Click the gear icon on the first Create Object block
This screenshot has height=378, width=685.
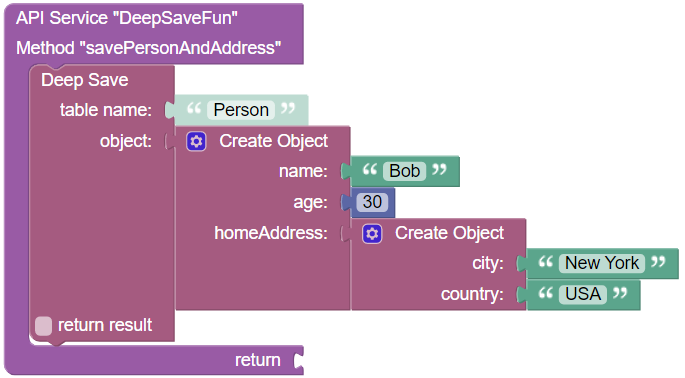pyautogui.click(x=196, y=142)
